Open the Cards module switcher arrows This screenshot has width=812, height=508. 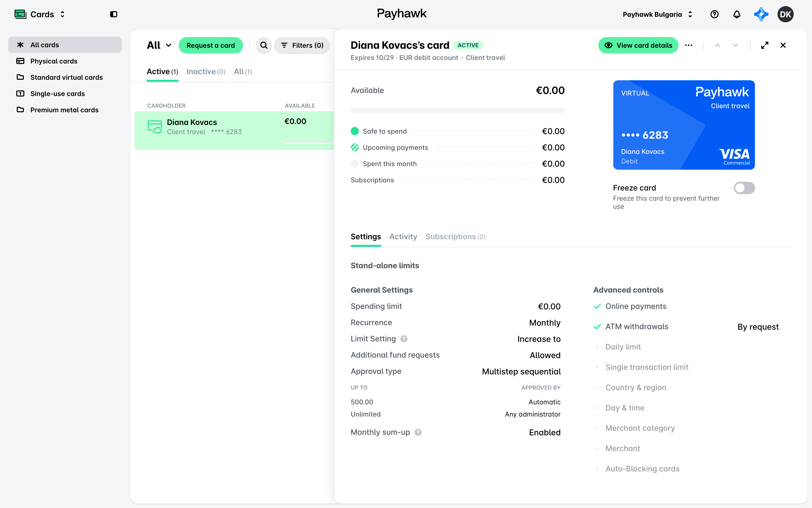(x=62, y=14)
